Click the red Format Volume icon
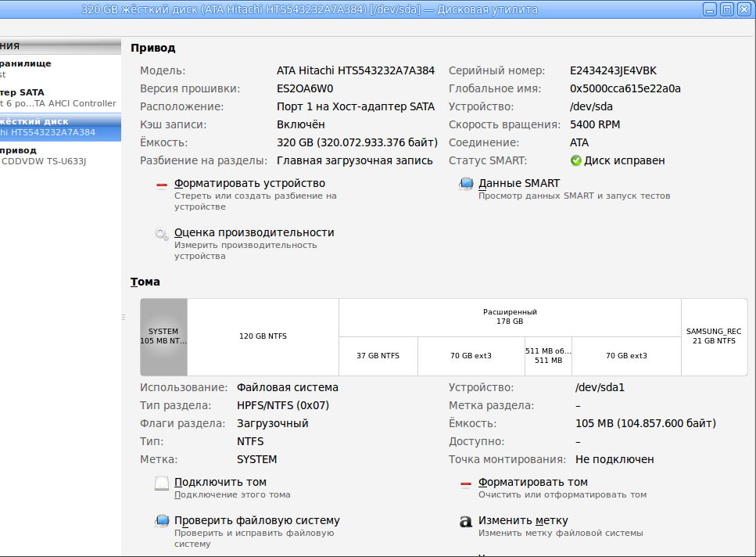Screen dimensions: 756x557 coord(466,483)
